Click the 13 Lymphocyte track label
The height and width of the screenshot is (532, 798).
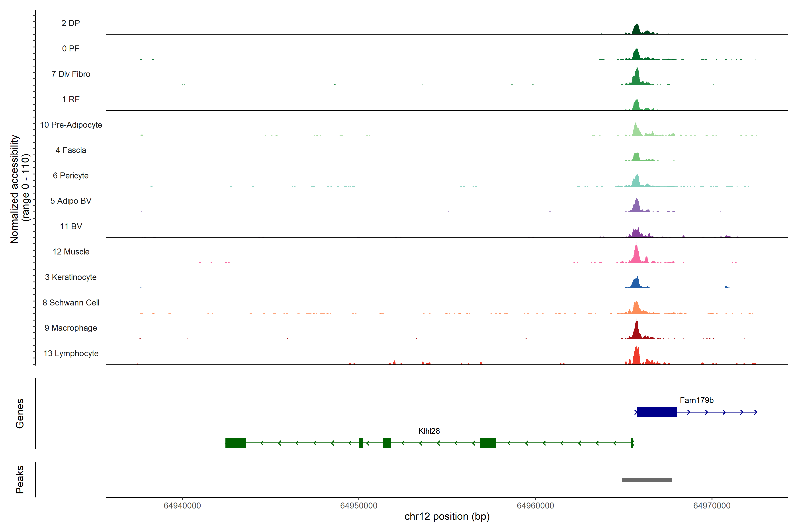tap(70, 353)
